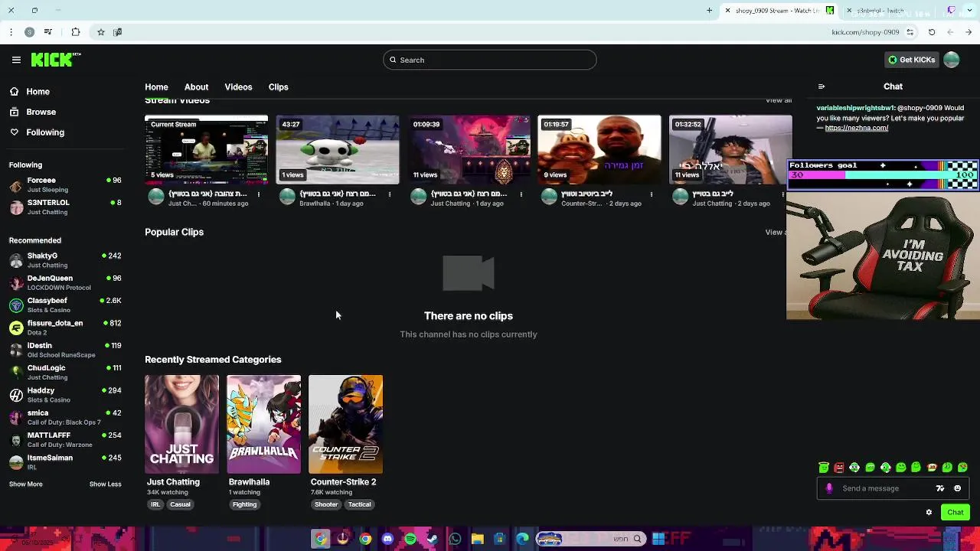
Task: Click the profile avatar in the header
Action: pos(952,60)
